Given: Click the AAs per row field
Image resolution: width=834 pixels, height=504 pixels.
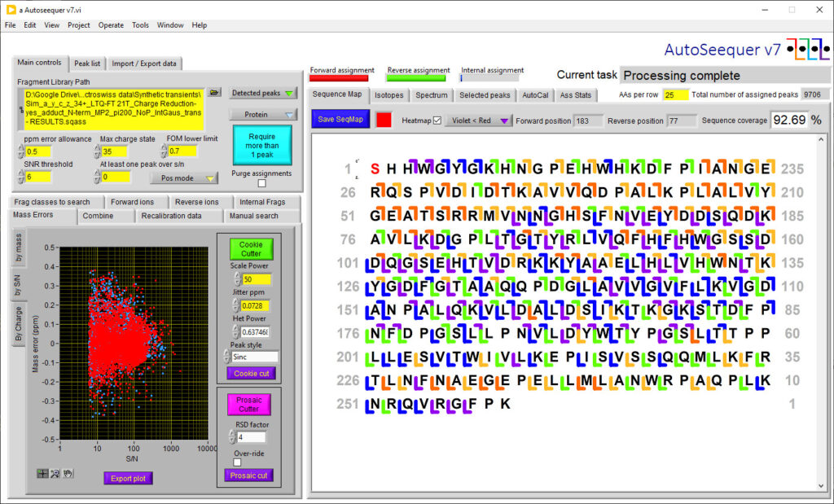Looking at the screenshot, I should tap(675, 95).
